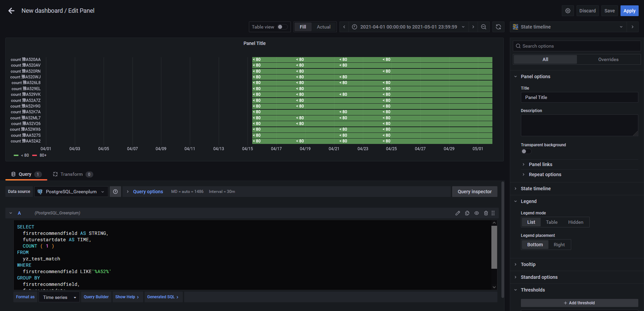
Task: Edit query A name pencil icon
Action: click(458, 213)
